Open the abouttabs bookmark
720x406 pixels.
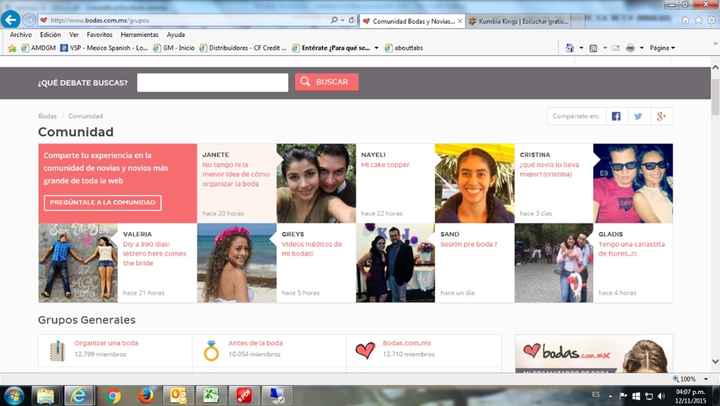pyautogui.click(x=404, y=48)
